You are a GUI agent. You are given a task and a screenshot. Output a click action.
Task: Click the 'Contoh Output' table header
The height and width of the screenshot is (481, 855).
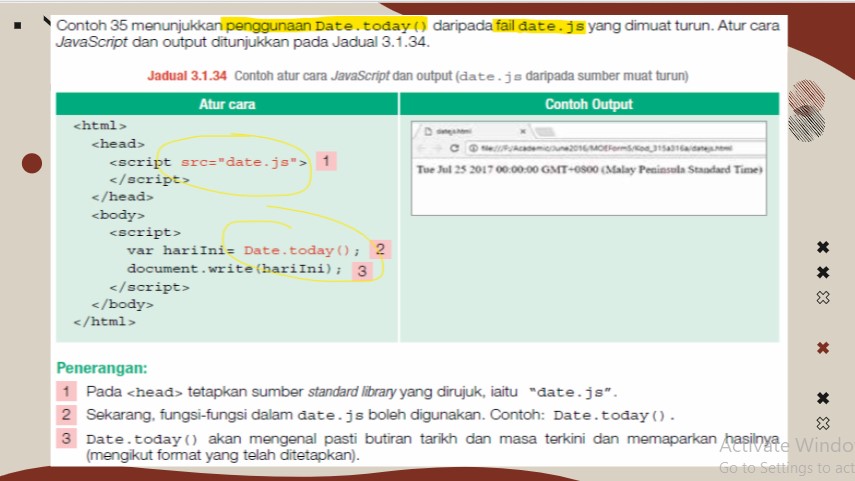click(x=589, y=104)
